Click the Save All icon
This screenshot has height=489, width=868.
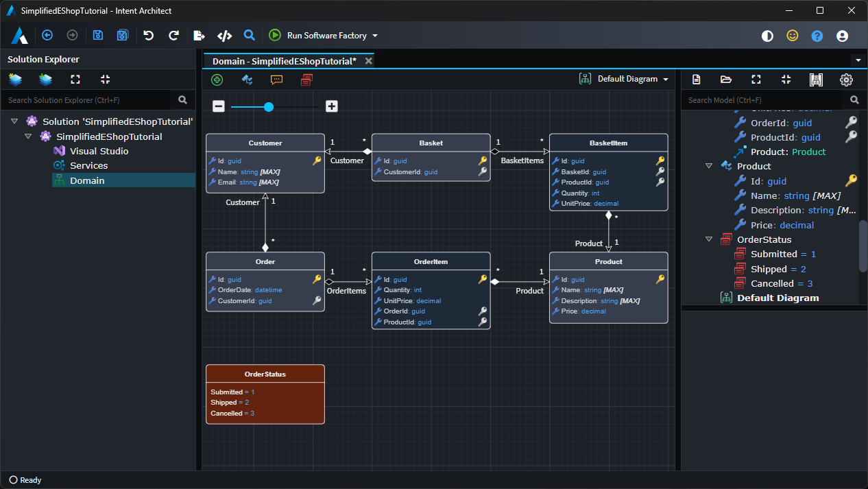(x=122, y=35)
